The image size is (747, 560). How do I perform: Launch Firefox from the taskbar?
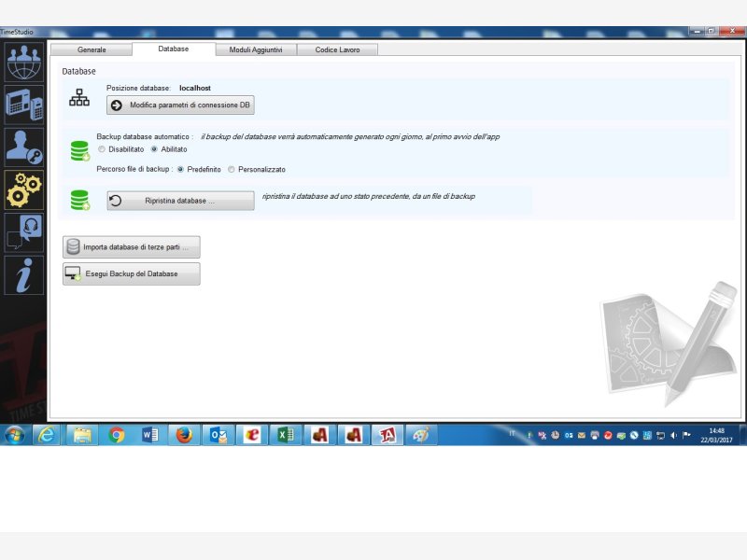(x=184, y=435)
